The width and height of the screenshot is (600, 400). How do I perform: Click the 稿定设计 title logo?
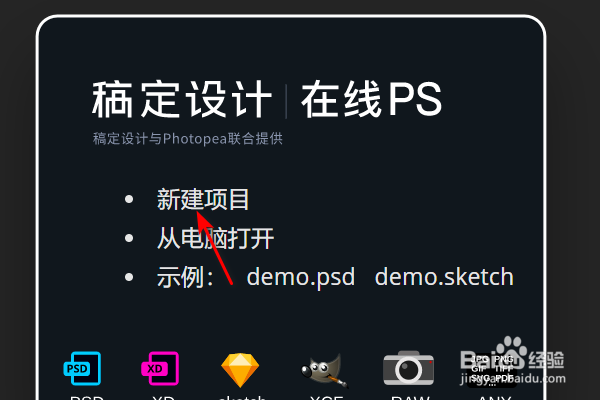click(x=182, y=99)
